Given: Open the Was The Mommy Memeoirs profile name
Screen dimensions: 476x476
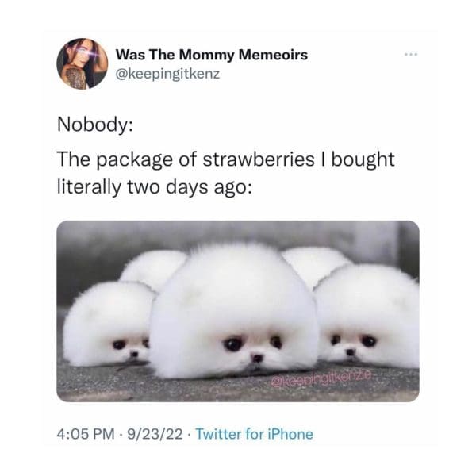Looking at the screenshot, I should (x=212, y=55).
